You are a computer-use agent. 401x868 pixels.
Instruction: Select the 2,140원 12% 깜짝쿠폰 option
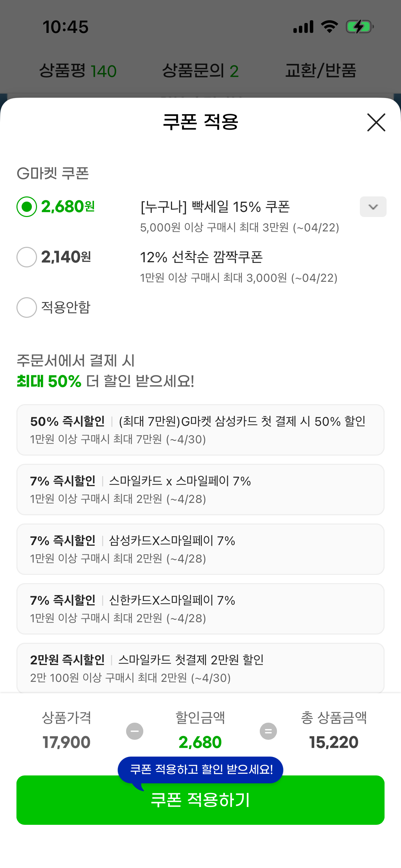pyautogui.click(x=27, y=257)
